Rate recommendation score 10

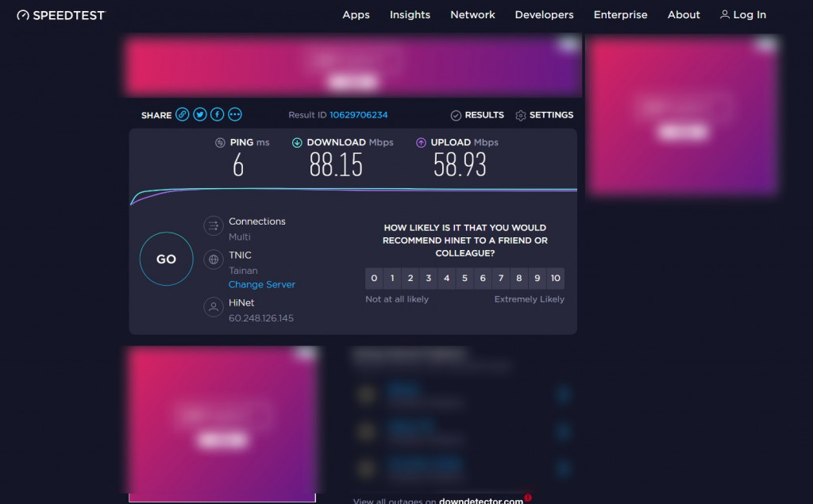[555, 279]
